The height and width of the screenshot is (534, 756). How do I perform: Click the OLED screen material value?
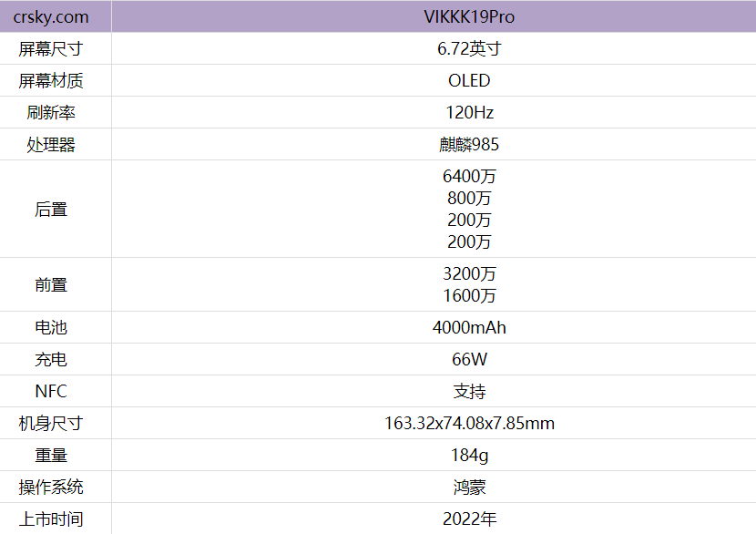tap(469, 81)
